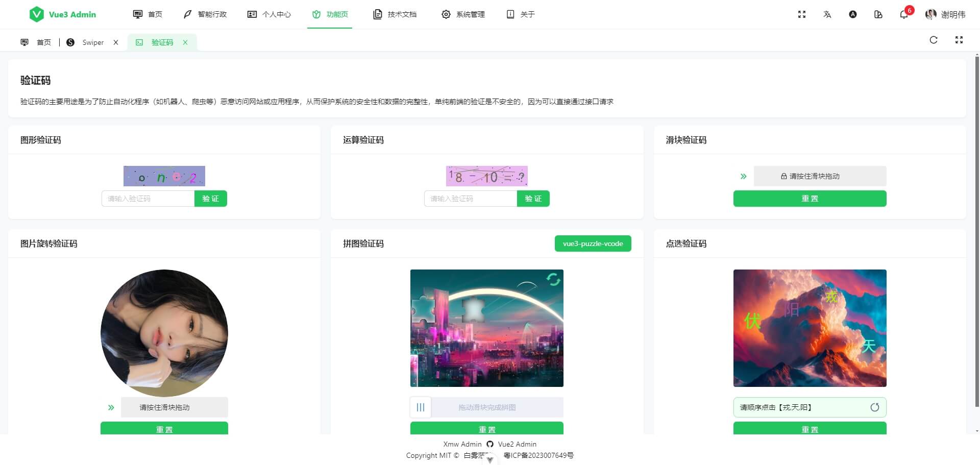Switch to the Swiper tab
Viewport: 980px width, 465px height.
85,42
